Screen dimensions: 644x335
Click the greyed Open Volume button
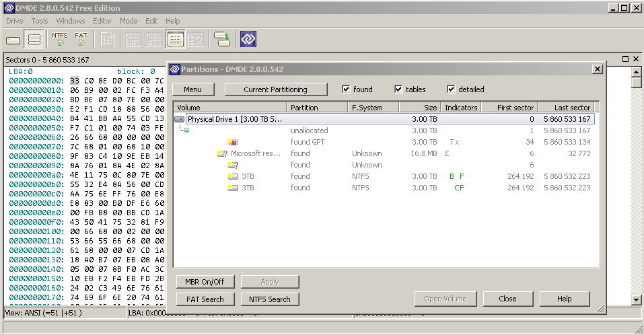tap(445, 299)
